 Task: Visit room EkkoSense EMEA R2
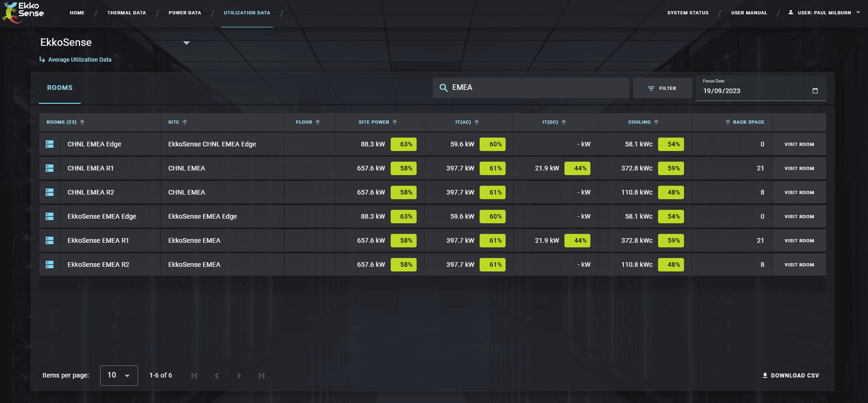(x=799, y=264)
